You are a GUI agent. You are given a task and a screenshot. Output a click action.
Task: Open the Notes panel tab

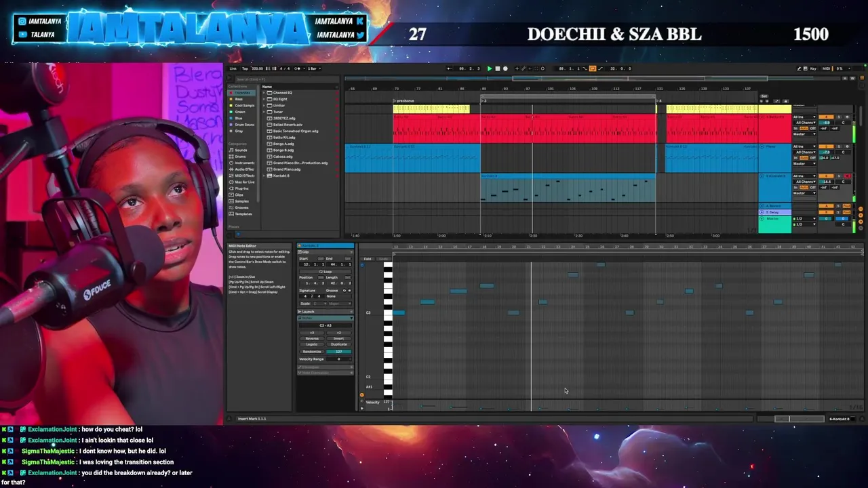[325, 318]
